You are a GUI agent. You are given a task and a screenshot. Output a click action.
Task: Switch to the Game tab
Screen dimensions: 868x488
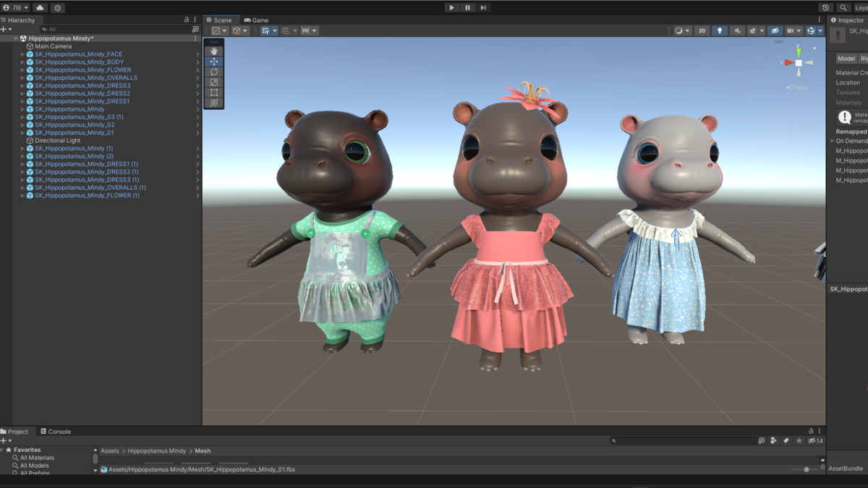click(x=256, y=20)
